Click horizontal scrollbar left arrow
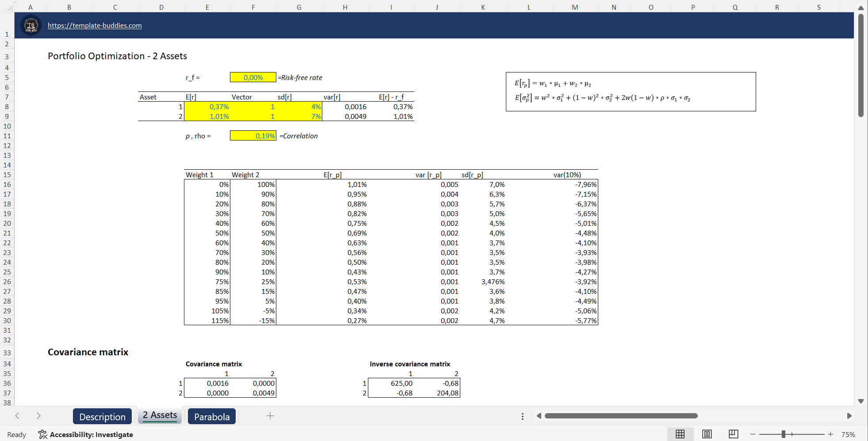 point(539,416)
